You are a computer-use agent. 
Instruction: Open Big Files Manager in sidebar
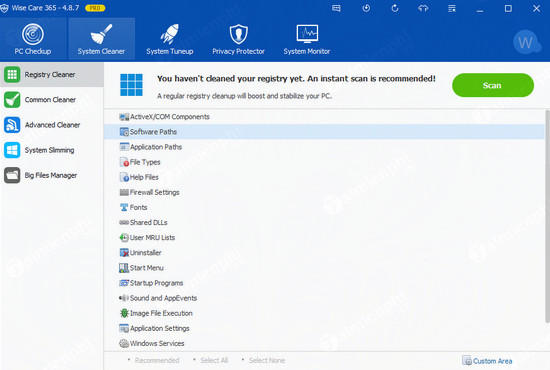(x=52, y=175)
